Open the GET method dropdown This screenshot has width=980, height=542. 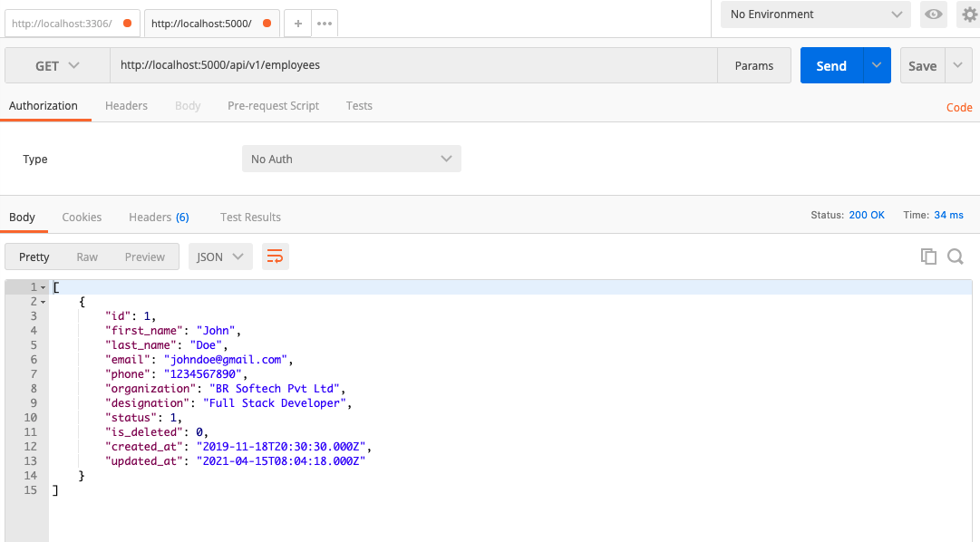pos(57,66)
